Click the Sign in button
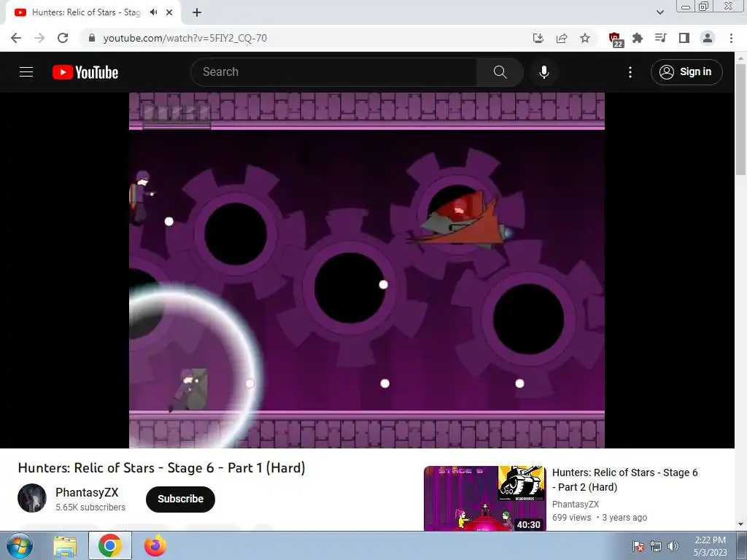This screenshot has height=560, width=747. [x=686, y=72]
